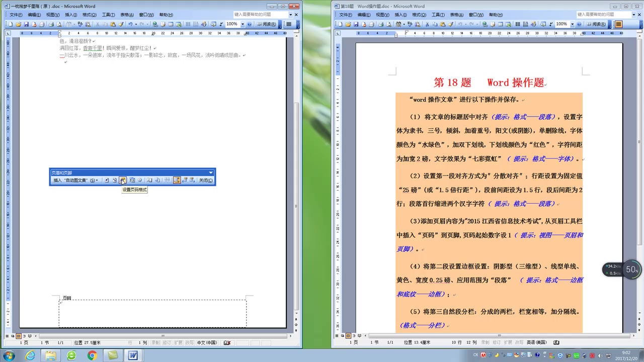Toggle 扩展 extend selection in left status bar
This screenshot has width=644, height=362.
click(x=178, y=343)
